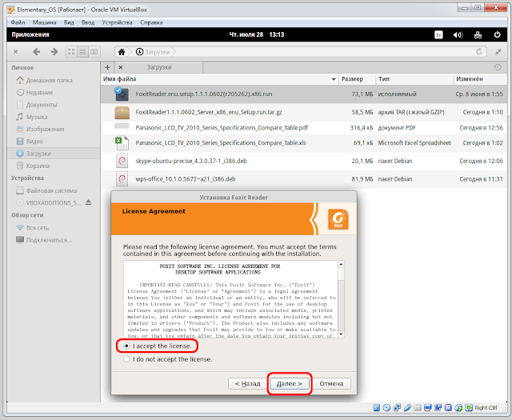Click the Далее > button in installer

290,384
